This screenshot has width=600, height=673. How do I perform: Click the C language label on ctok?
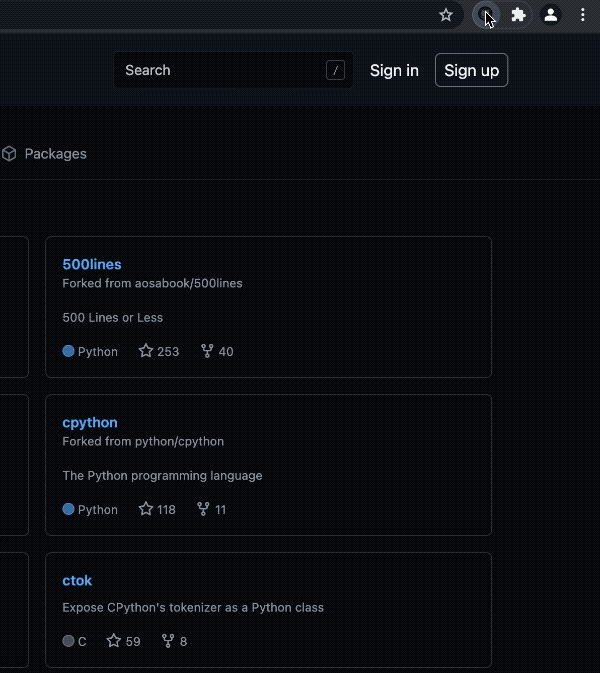tap(82, 641)
